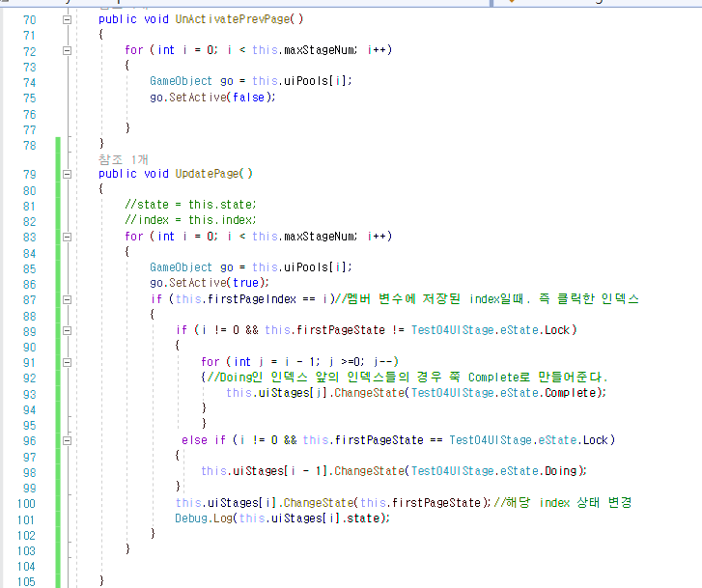The height and width of the screenshot is (588, 702).
Task: Click 'uiStages[i - 1]' on line 98
Action: 280,471
